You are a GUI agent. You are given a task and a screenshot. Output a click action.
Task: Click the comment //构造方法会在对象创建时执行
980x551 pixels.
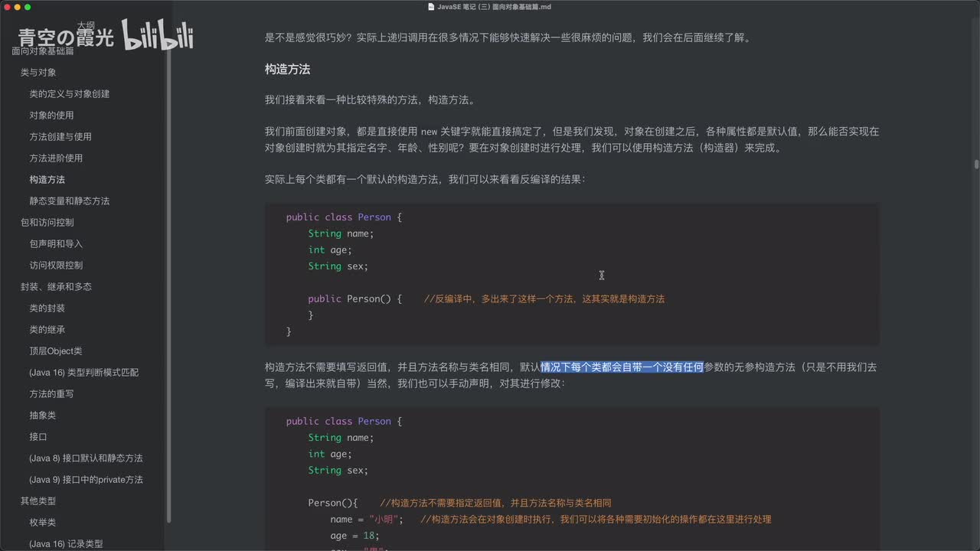coord(596,520)
